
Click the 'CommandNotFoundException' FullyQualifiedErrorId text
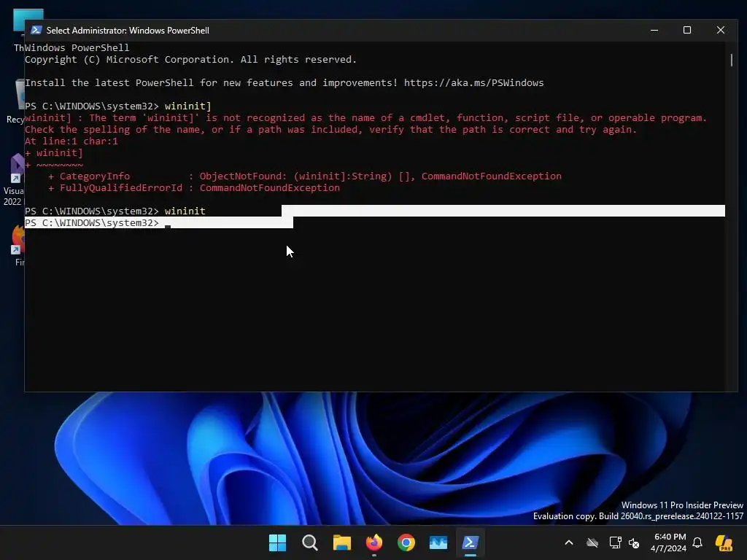pos(270,187)
